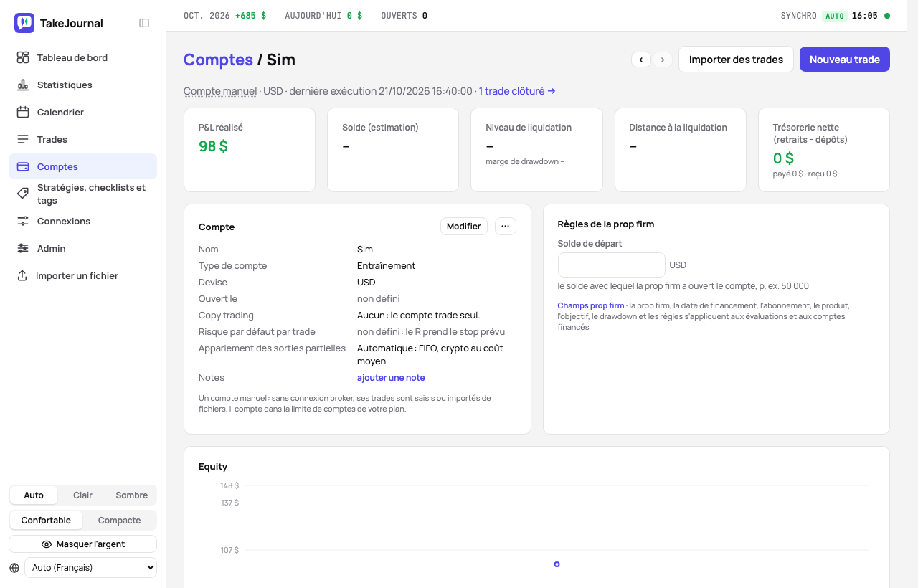Open the Auto (Français) language dropdown

tap(90, 568)
